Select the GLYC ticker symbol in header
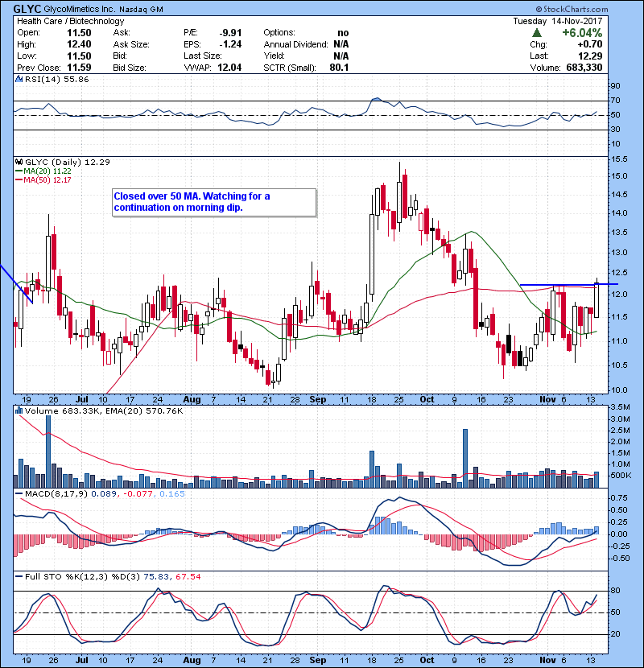Screen dimensions: 644x668 pyautogui.click(x=27, y=9)
